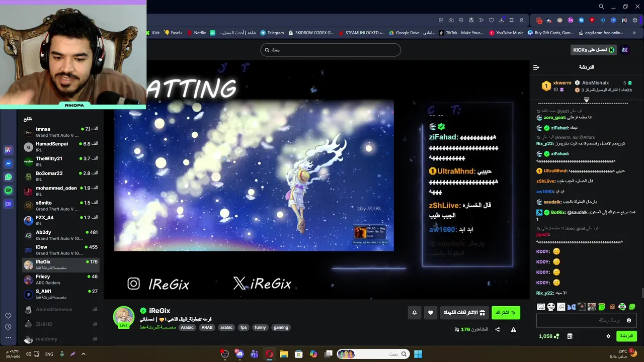Viewport: 644px width, 362px height.
Task: Open Messenger in the Opera sidebar
Action: pos(8,163)
